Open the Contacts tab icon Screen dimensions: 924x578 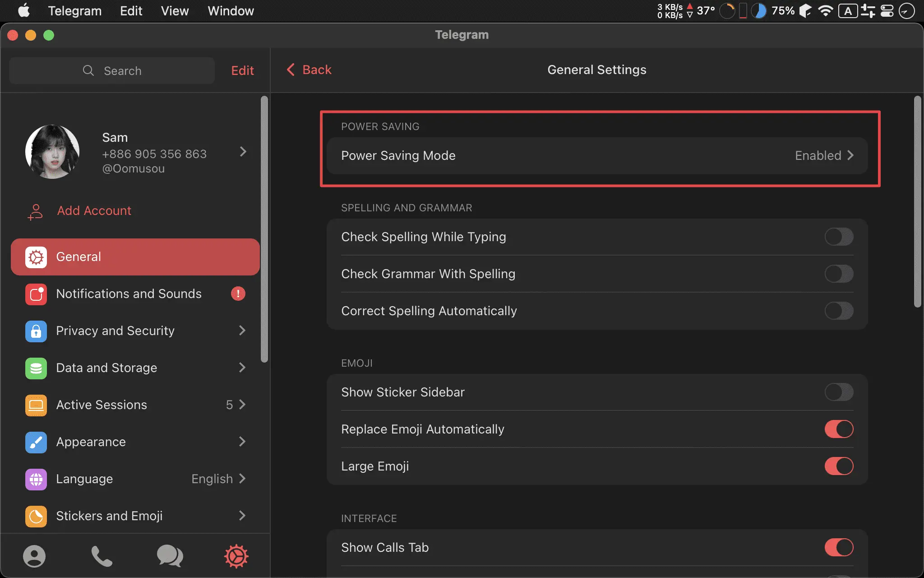(x=34, y=556)
